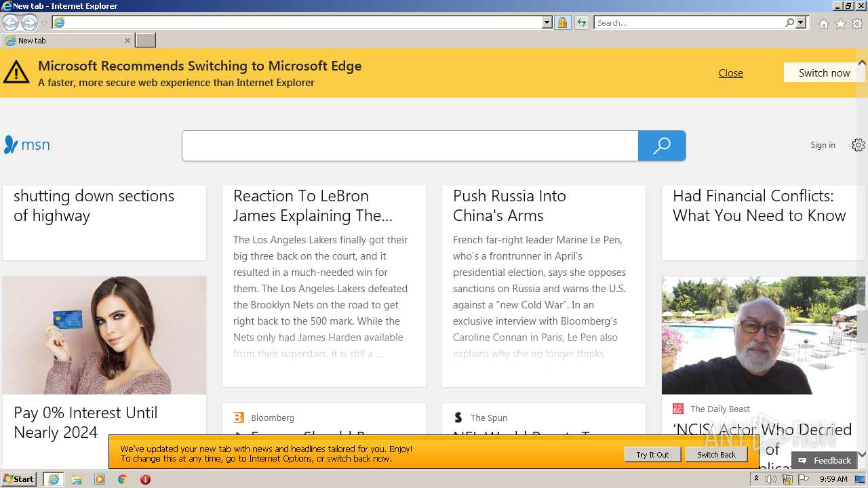This screenshot has width=868, height=488.
Task: Click the refresh page icon
Action: (582, 23)
